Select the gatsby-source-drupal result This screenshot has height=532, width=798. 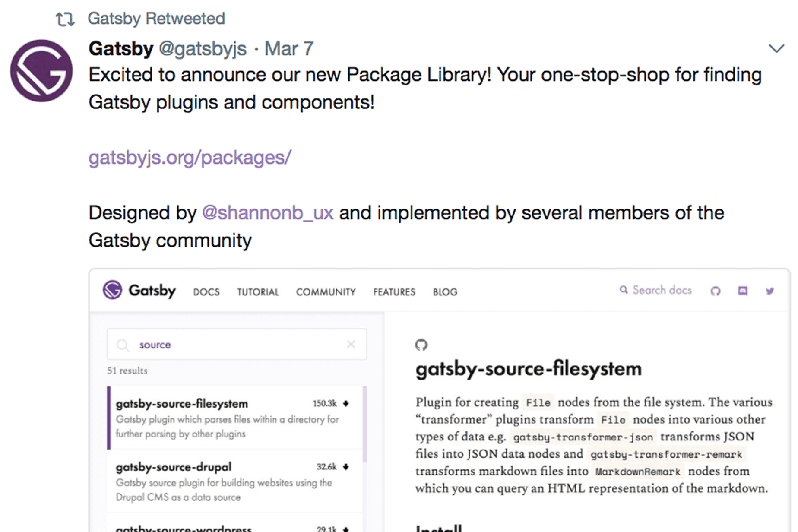point(235,481)
